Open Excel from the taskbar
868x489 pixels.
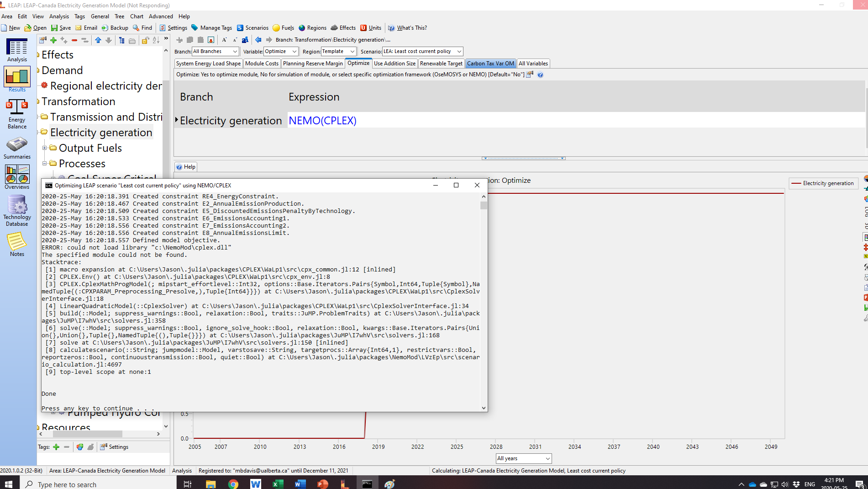coord(278,484)
